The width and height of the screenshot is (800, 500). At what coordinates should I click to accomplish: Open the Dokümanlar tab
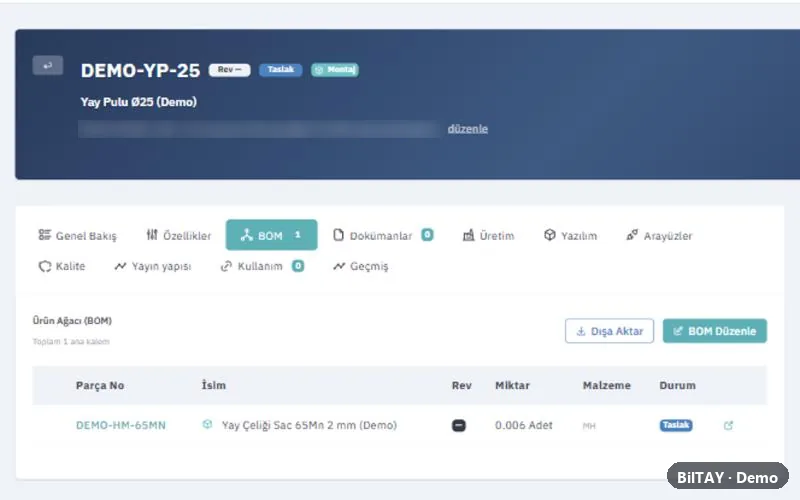pos(383,235)
